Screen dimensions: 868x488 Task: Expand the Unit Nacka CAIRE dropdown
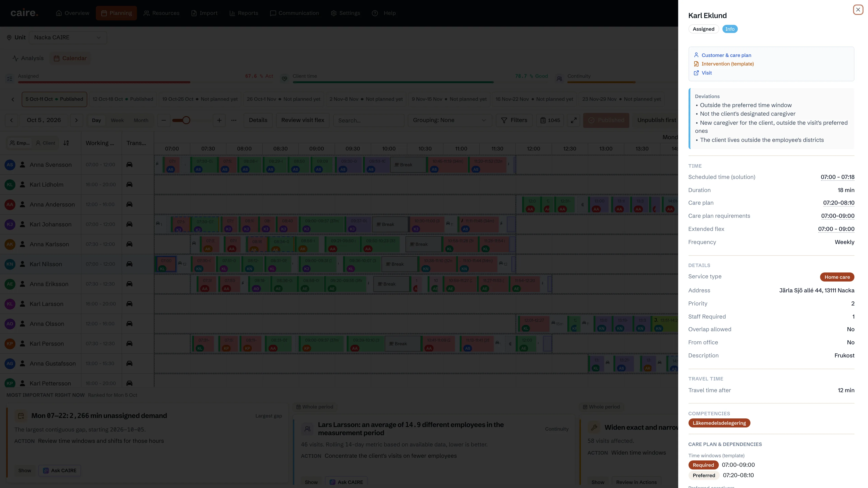pos(68,37)
